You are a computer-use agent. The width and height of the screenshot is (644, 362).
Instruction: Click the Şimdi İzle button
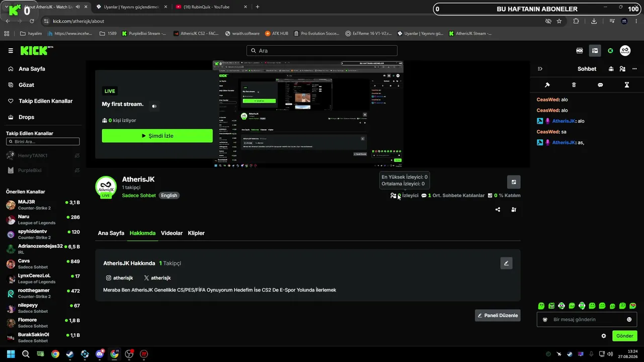[157, 136]
